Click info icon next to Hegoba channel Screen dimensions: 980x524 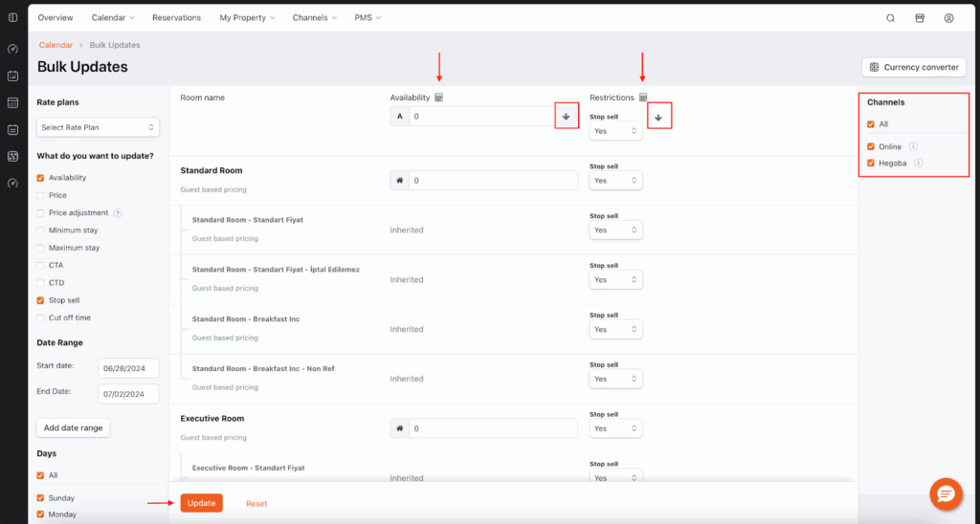(919, 164)
